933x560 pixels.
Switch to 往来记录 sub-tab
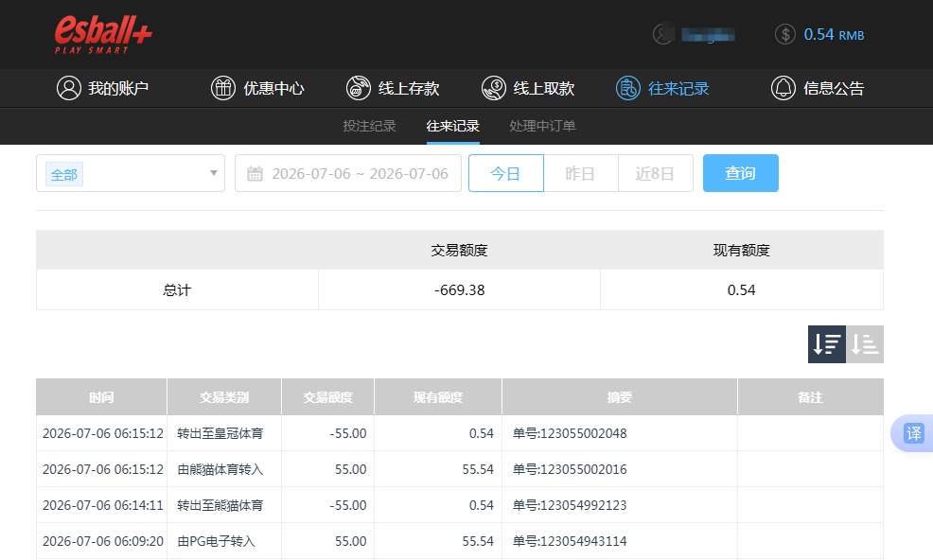click(453, 126)
